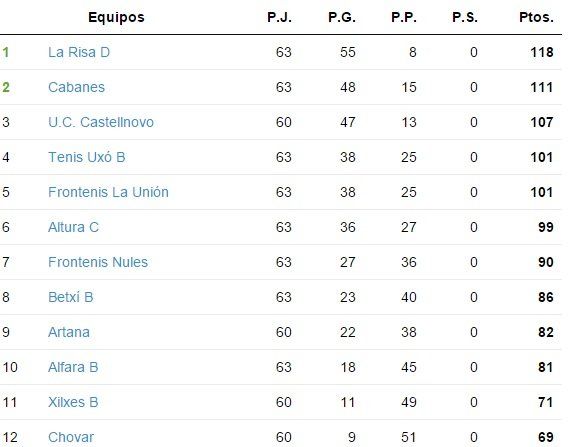
Task: Open the Tenis Uxó B team page
Action: coord(87,157)
